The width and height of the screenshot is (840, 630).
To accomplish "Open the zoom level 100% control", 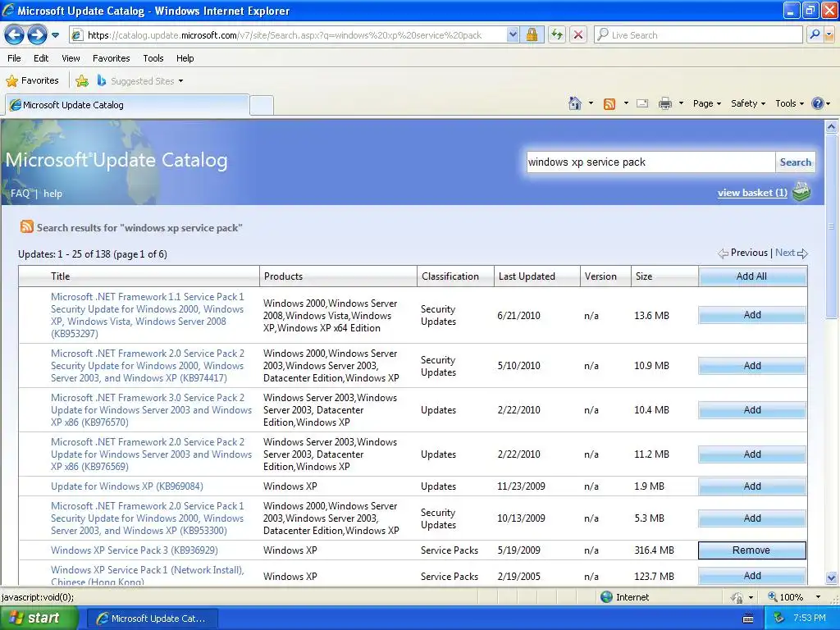I will coord(794,597).
